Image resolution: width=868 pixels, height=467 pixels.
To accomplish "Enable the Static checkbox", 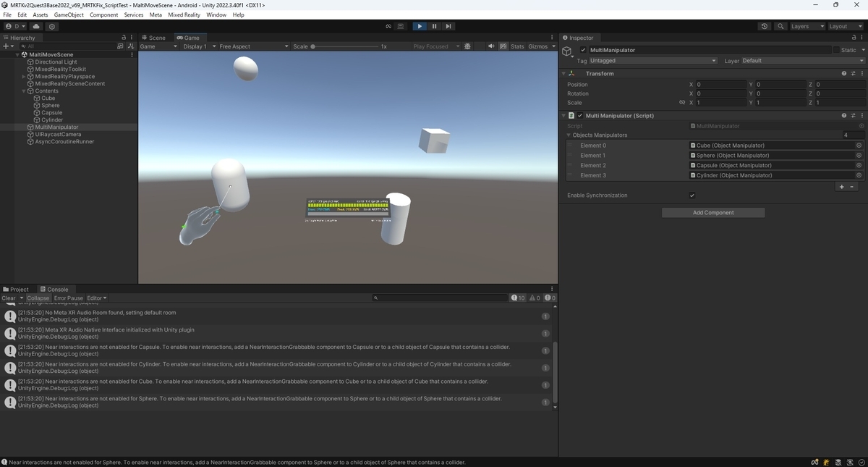I will [x=837, y=50].
